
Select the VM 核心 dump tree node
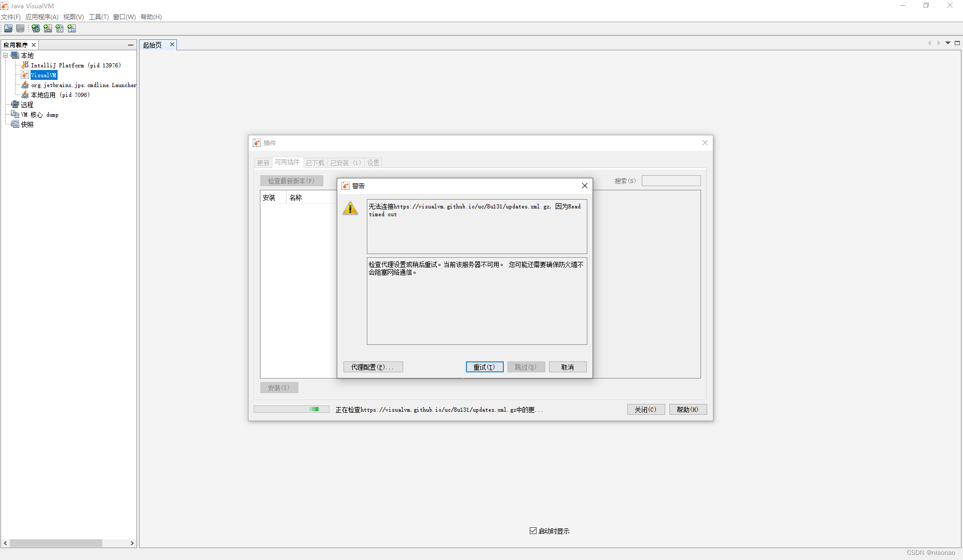click(39, 115)
